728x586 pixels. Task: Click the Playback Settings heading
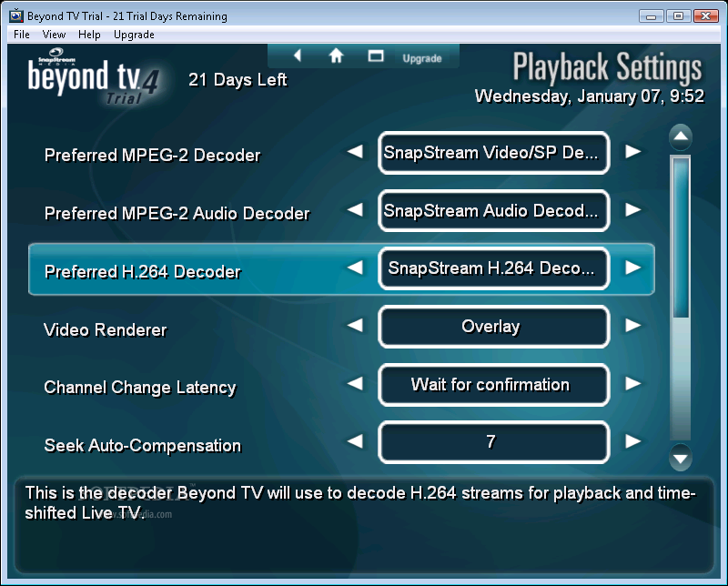[x=607, y=67]
